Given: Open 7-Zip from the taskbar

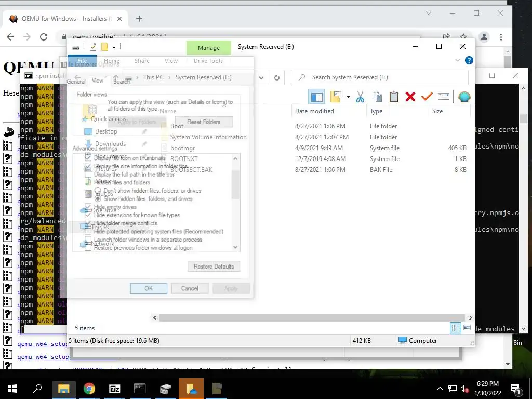Looking at the screenshot, I should click(115, 389).
